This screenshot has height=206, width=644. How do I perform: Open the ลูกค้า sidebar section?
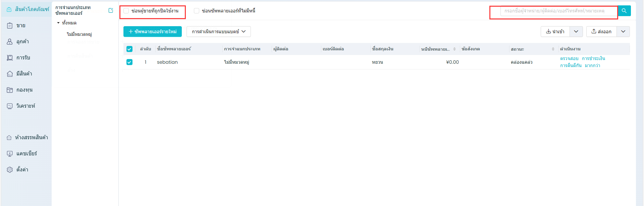pyautogui.click(x=22, y=42)
